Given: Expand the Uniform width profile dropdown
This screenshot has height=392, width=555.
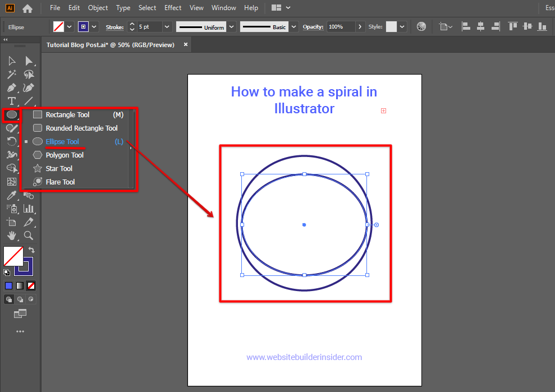Looking at the screenshot, I should (x=231, y=26).
